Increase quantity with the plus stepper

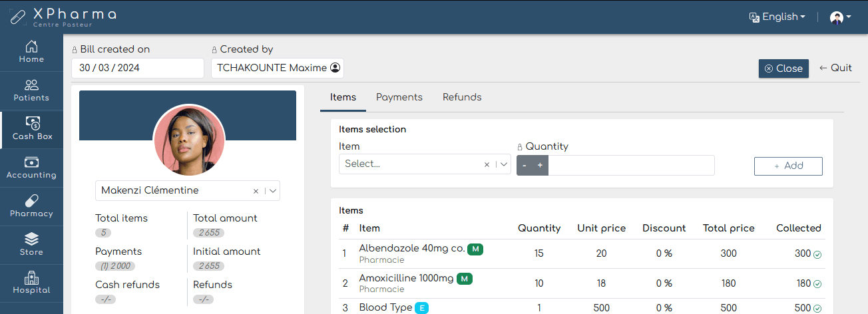(540, 166)
